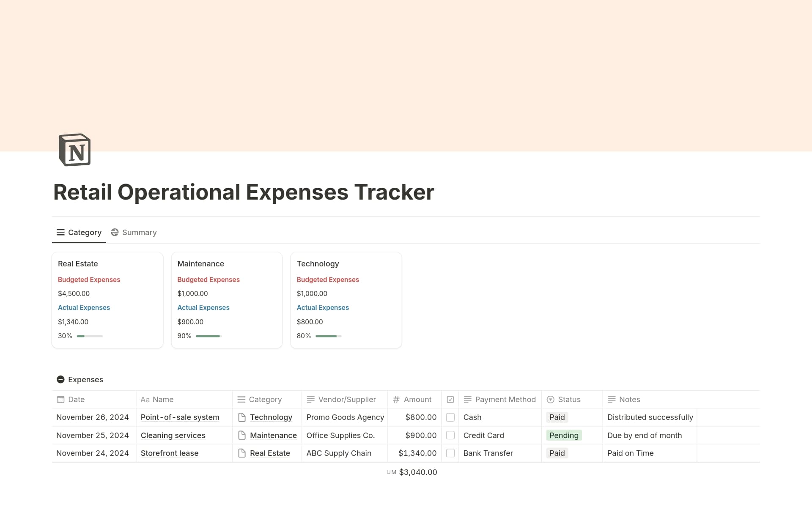The image size is (812, 507).
Task: Click the Notes column lines icon
Action: 611,399
